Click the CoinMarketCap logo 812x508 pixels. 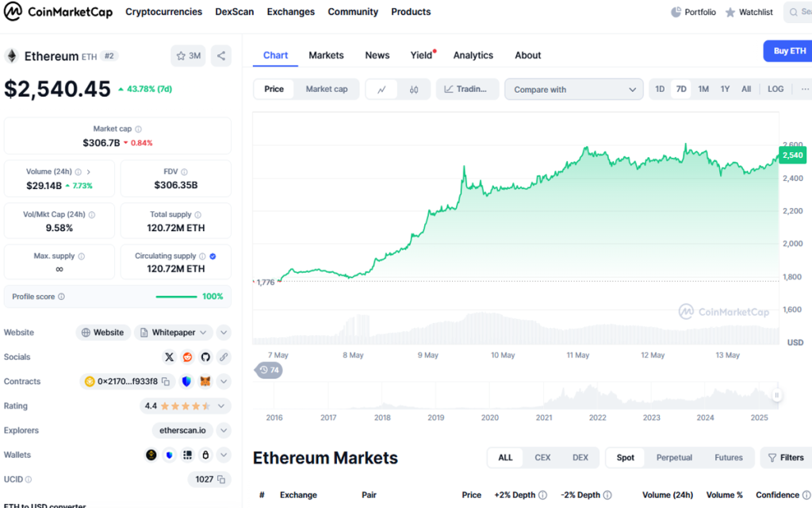[59, 11]
